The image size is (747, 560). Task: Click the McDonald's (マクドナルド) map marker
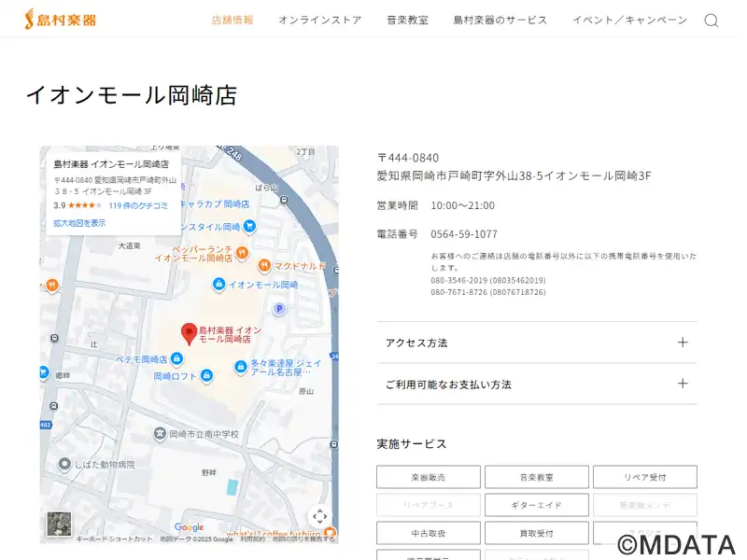pyautogui.click(x=264, y=266)
